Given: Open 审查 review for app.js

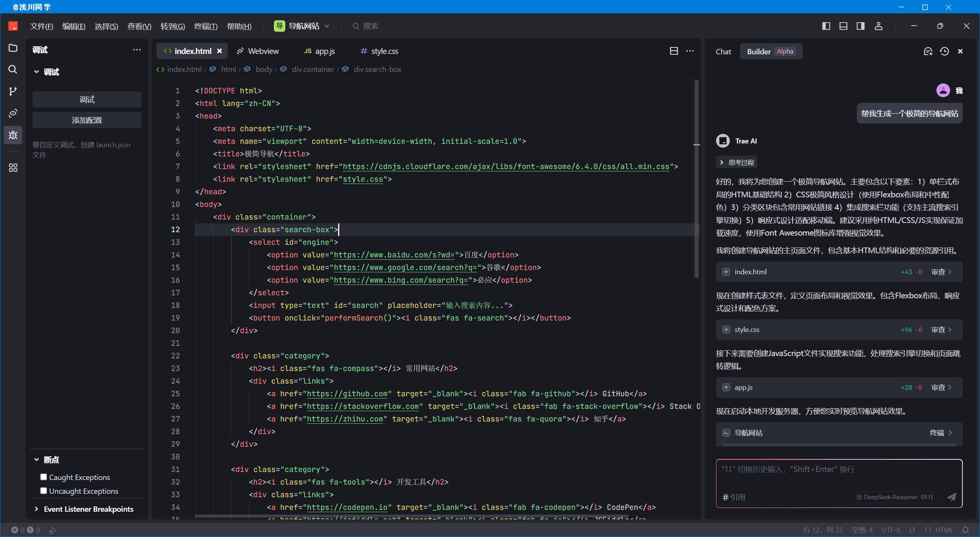Looking at the screenshot, I should pos(941,387).
